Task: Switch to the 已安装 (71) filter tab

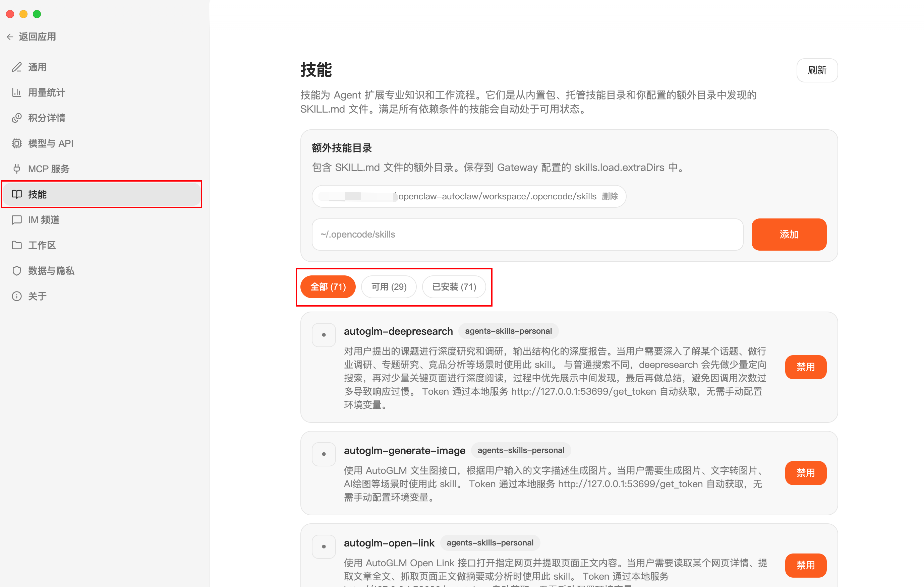Action: [x=454, y=287]
